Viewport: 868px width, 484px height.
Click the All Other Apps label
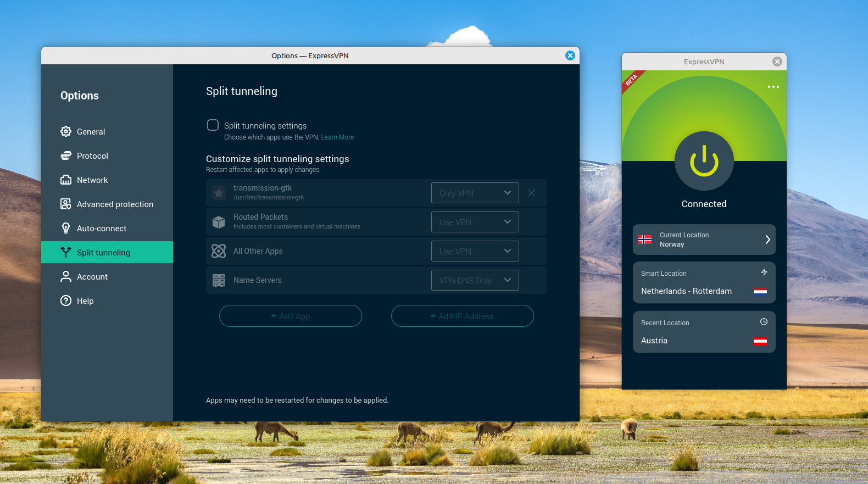click(258, 251)
